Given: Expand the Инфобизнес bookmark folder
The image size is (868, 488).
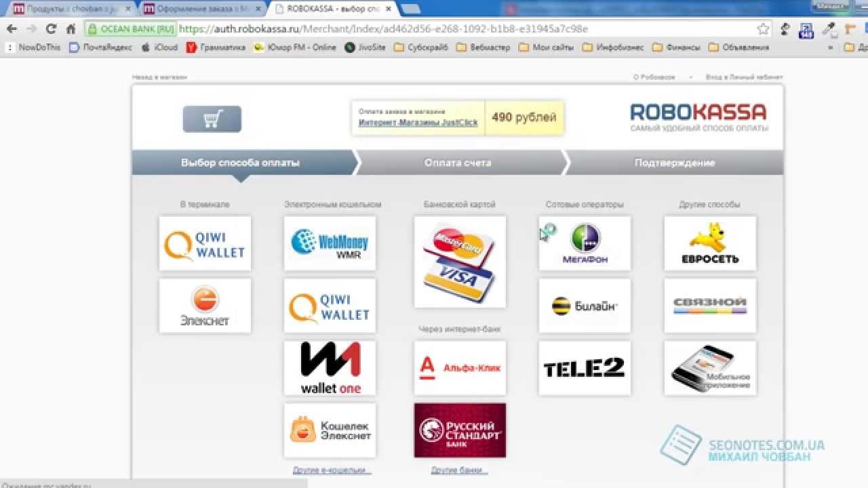Looking at the screenshot, I should coord(612,47).
